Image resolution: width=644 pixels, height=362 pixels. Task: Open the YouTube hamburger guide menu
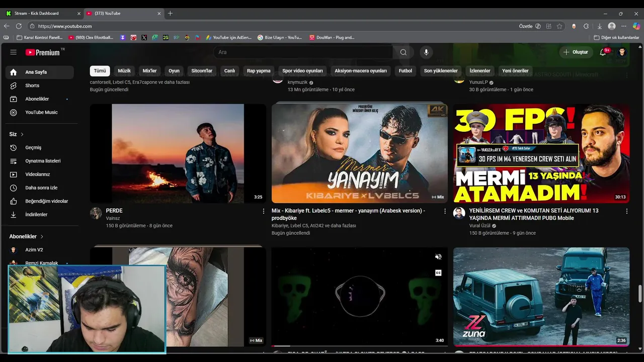14,52
